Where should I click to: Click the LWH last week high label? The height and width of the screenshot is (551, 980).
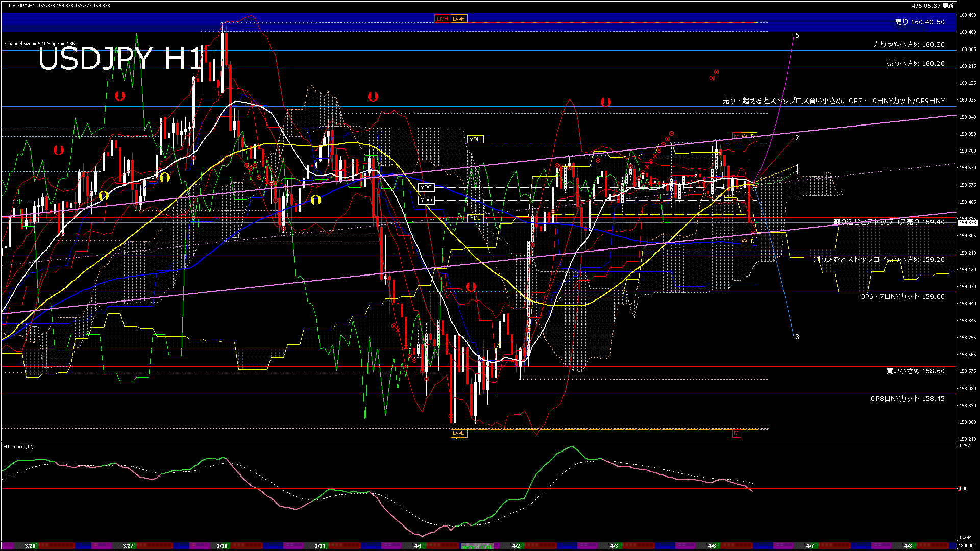[459, 18]
